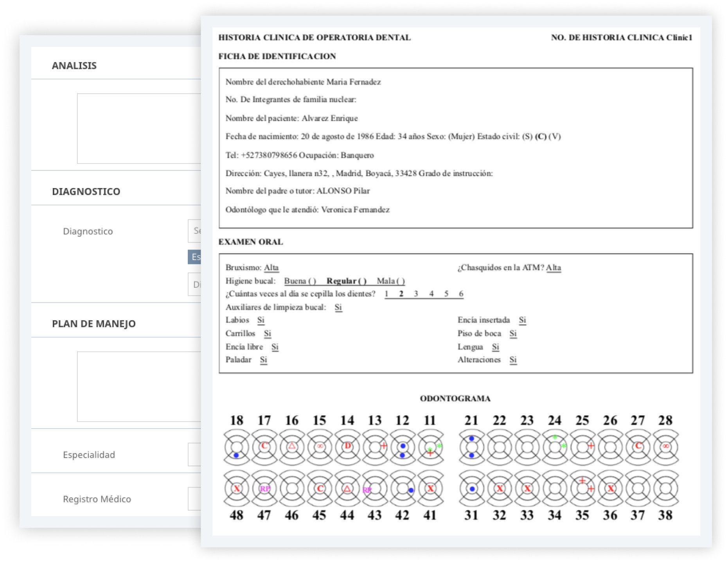Click Alta value for Chasquidos en la ATM
Viewport: 728px width, 563px height.
click(x=554, y=267)
